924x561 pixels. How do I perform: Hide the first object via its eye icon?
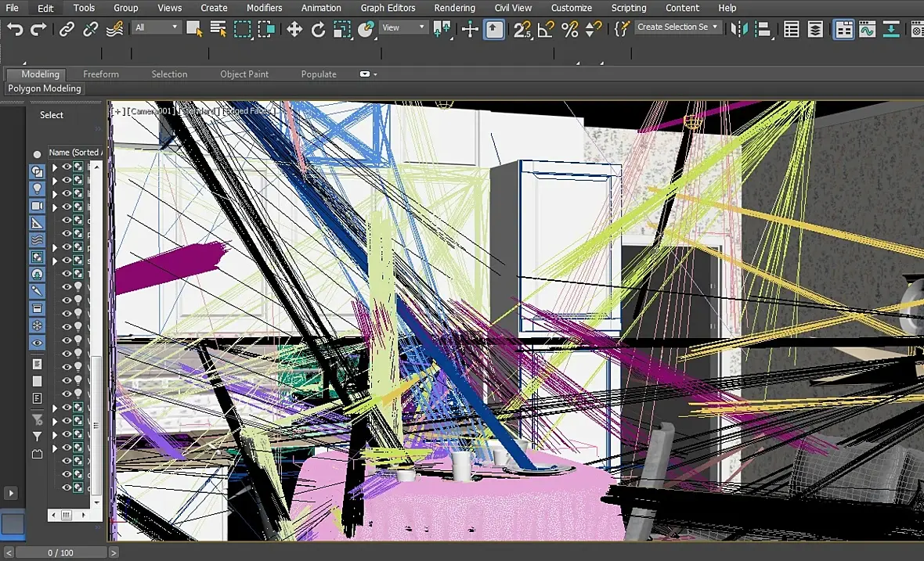[67, 167]
